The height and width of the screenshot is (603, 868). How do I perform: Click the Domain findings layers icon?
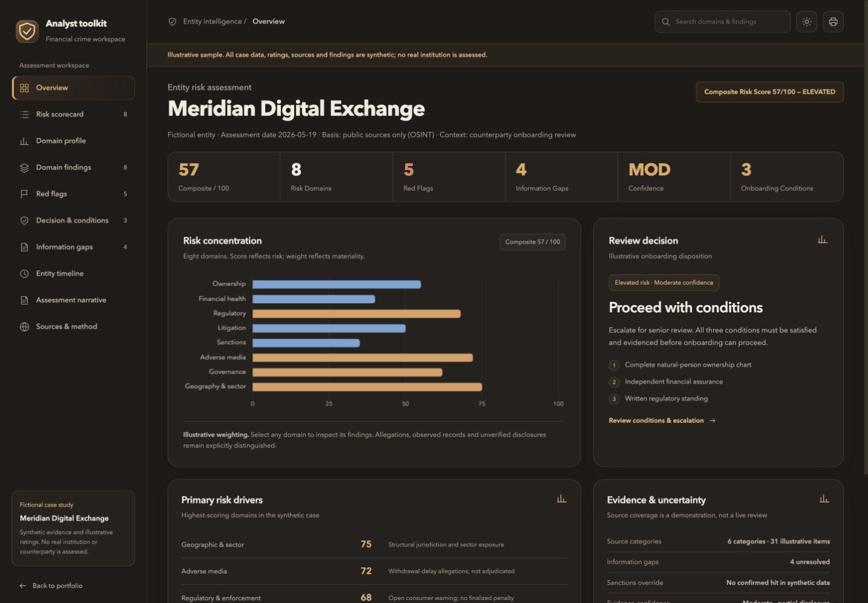click(x=24, y=168)
